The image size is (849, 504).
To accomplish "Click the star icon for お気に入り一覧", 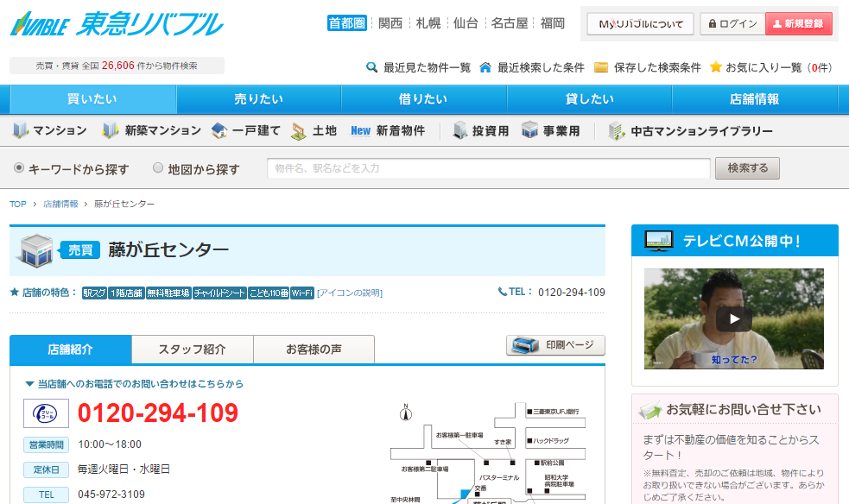I will tap(716, 67).
